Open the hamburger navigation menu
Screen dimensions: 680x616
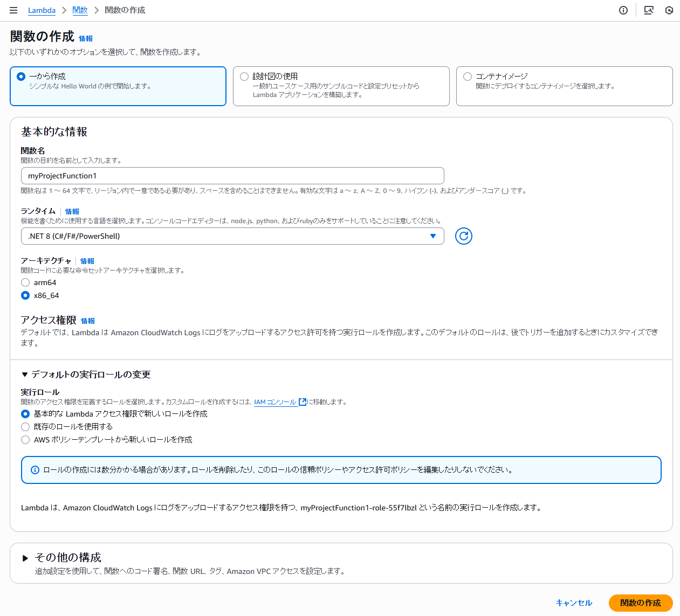click(x=13, y=10)
